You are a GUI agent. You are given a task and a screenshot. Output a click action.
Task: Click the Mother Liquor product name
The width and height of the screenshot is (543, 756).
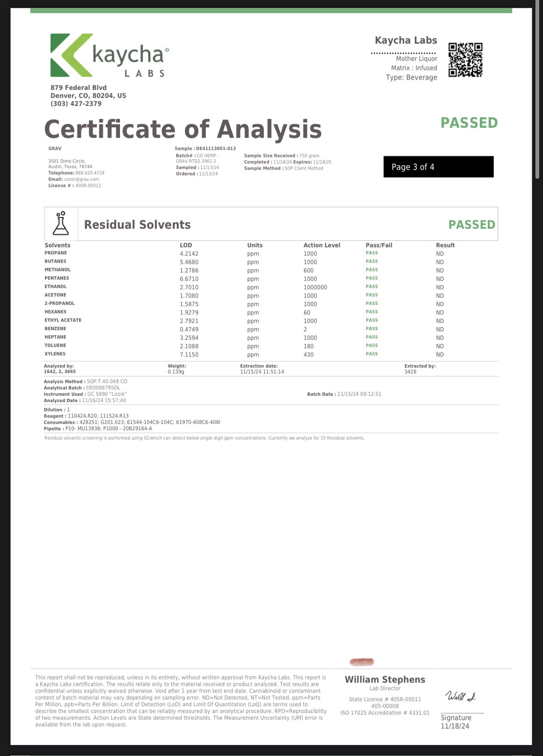(x=416, y=59)
